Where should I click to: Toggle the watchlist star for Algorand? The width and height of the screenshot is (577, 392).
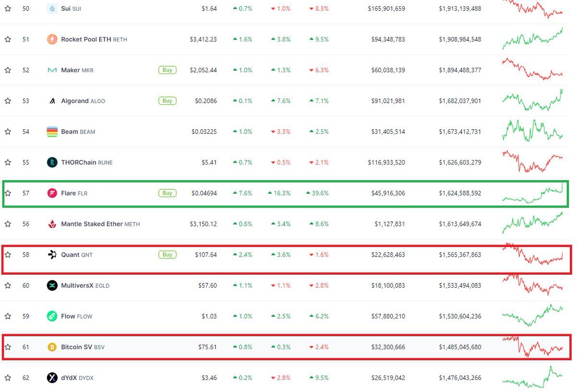pos(8,101)
